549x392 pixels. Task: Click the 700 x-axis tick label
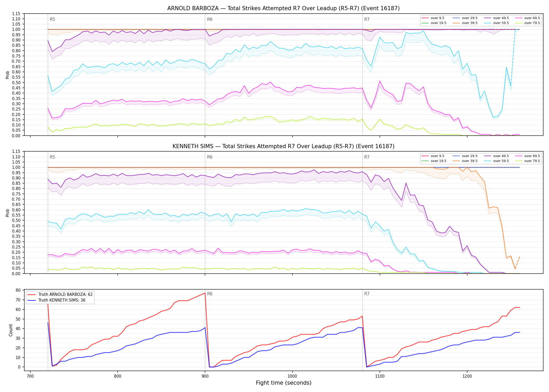point(30,376)
